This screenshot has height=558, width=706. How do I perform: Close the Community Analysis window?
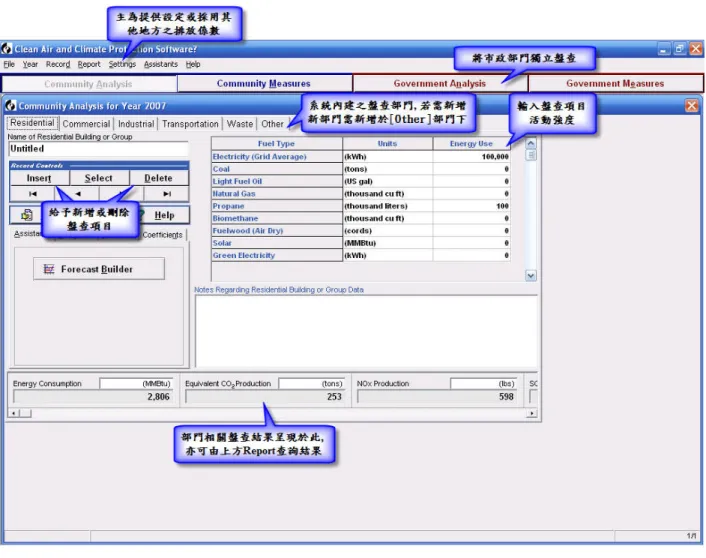tap(692, 106)
